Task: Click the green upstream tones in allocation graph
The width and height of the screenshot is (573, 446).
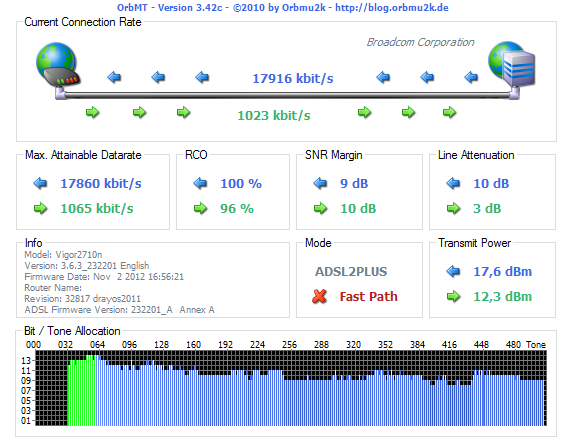Action: [x=82, y=390]
